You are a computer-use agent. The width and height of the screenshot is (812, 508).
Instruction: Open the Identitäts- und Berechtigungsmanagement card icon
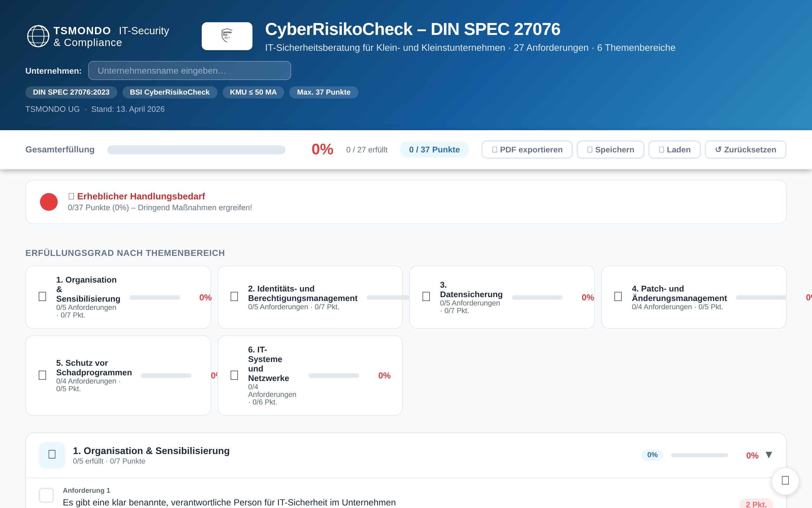click(x=234, y=297)
